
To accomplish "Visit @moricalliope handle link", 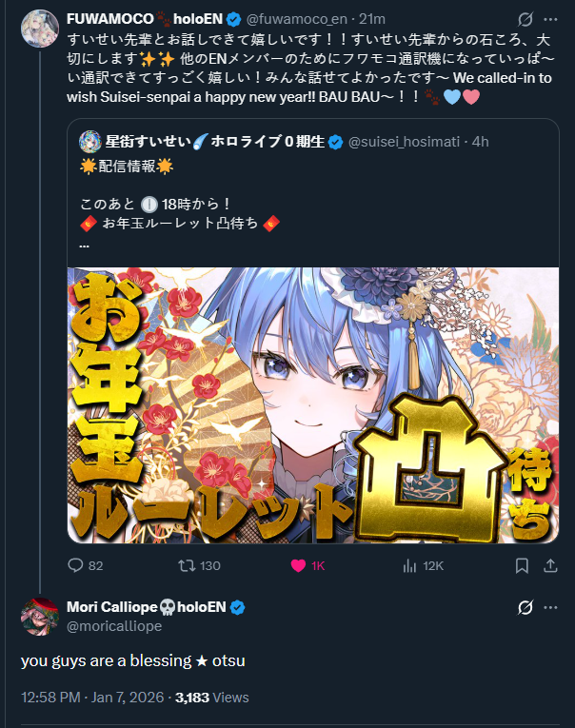I will click(x=114, y=626).
